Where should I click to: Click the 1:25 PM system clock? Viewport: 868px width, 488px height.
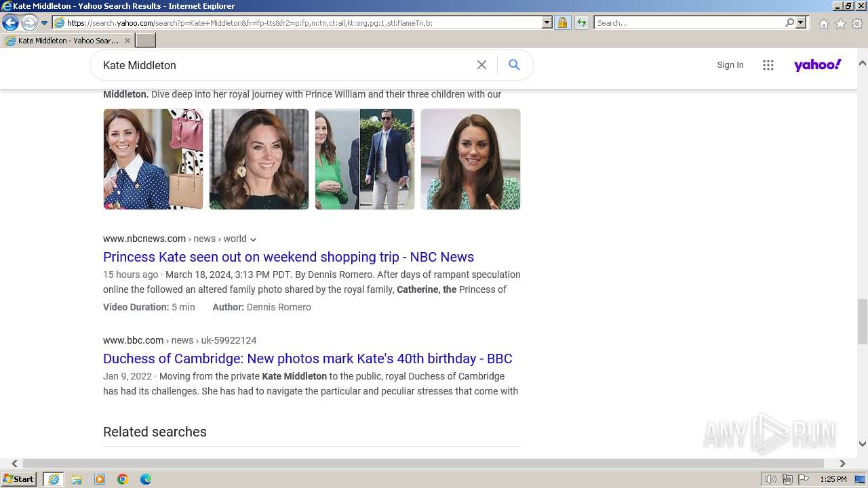tap(833, 479)
